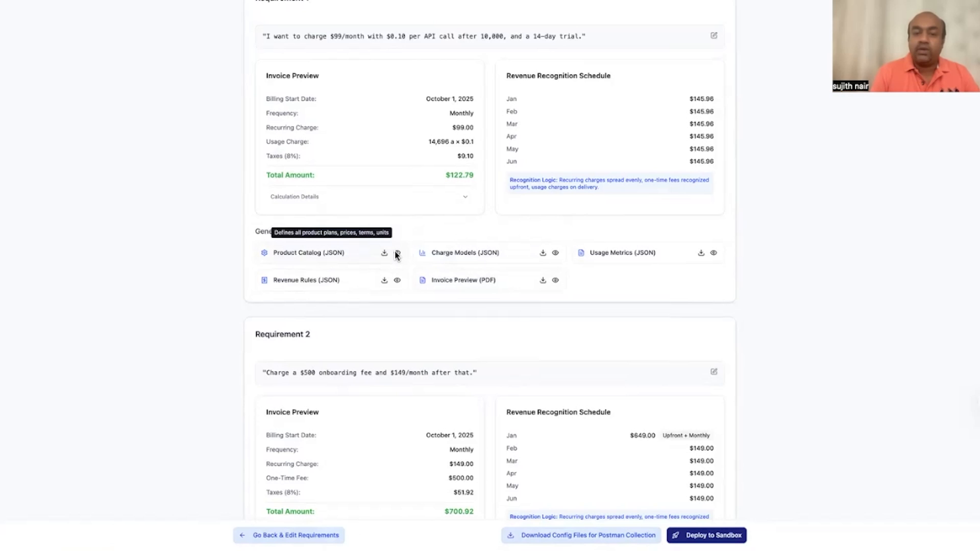Preview Charge Models JSON via the eye icon
Viewport: 980px width, 551px height.
coord(555,253)
